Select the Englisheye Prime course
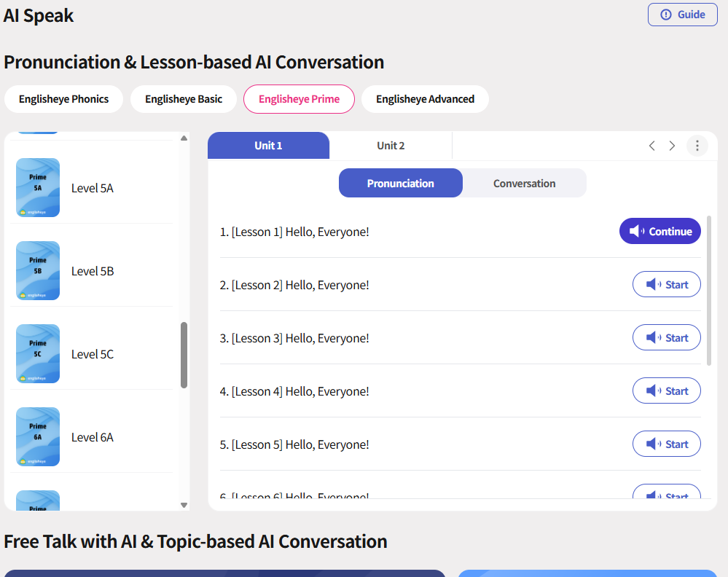This screenshot has height=577, width=728. [299, 99]
